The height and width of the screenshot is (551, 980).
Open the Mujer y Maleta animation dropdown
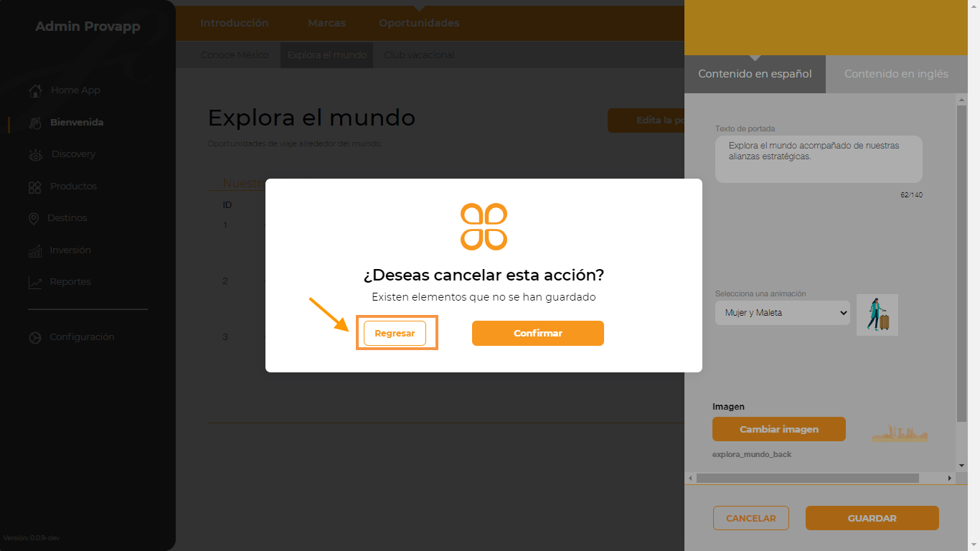783,313
